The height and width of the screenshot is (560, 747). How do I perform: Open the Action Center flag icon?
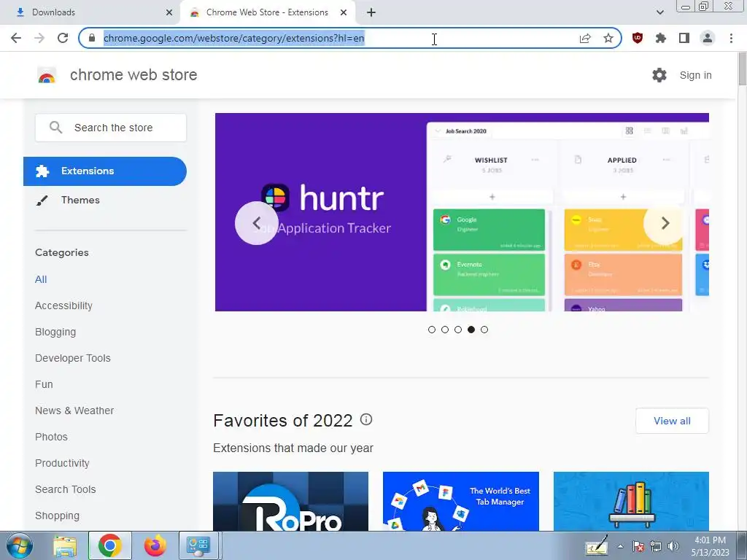[x=638, y=547]
